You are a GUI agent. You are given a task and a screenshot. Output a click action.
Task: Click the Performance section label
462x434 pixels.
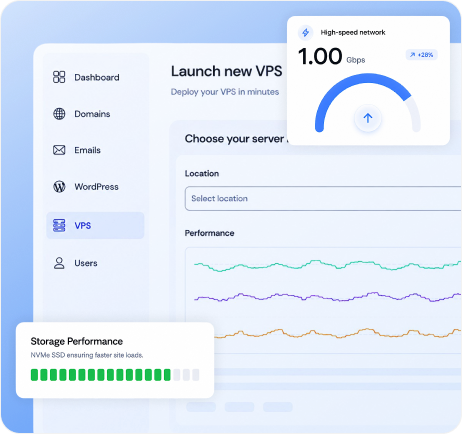tap(209, 233)
